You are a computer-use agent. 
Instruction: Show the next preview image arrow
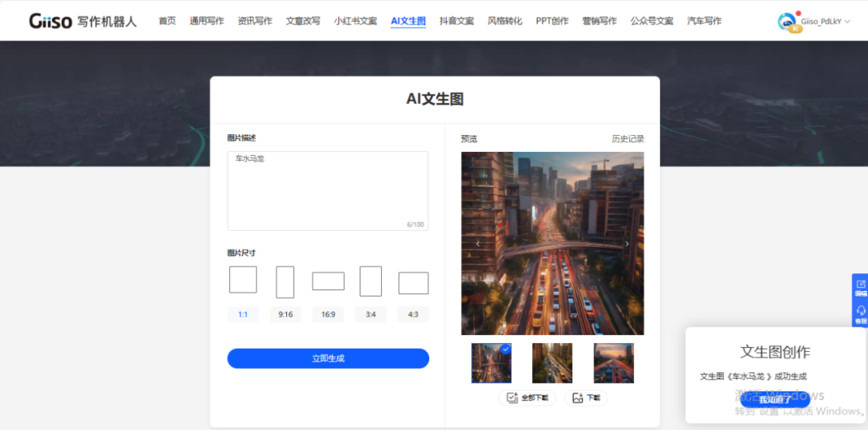coord(627,244)
